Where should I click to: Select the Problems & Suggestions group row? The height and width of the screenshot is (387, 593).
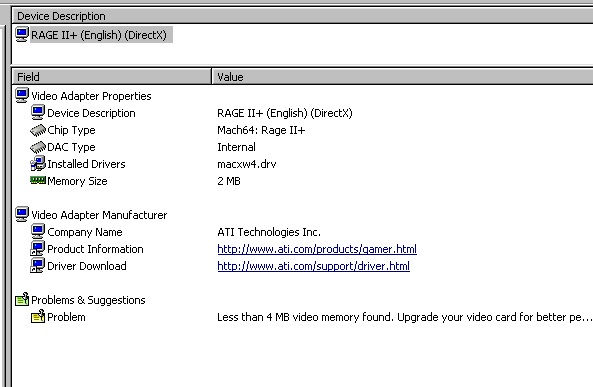pos(88,300)
